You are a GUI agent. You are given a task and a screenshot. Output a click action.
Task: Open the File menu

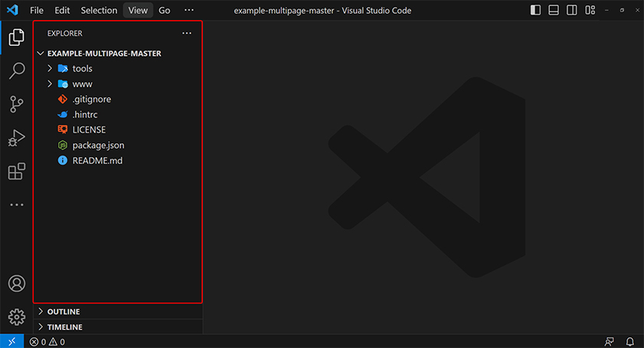click(x=37, y=10)
